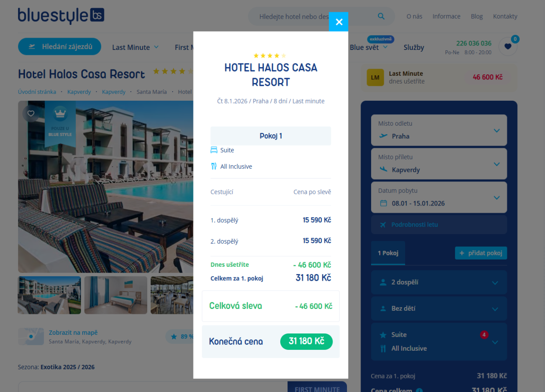Open the Kontakty link
The height and width of the screenshot is (392, 545).
(x=505, y=16)
